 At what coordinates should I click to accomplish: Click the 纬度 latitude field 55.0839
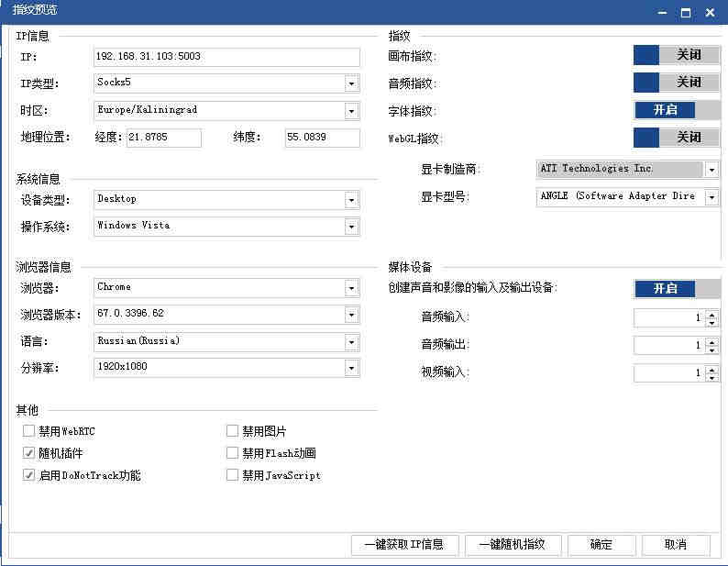(x=322, y=138)
